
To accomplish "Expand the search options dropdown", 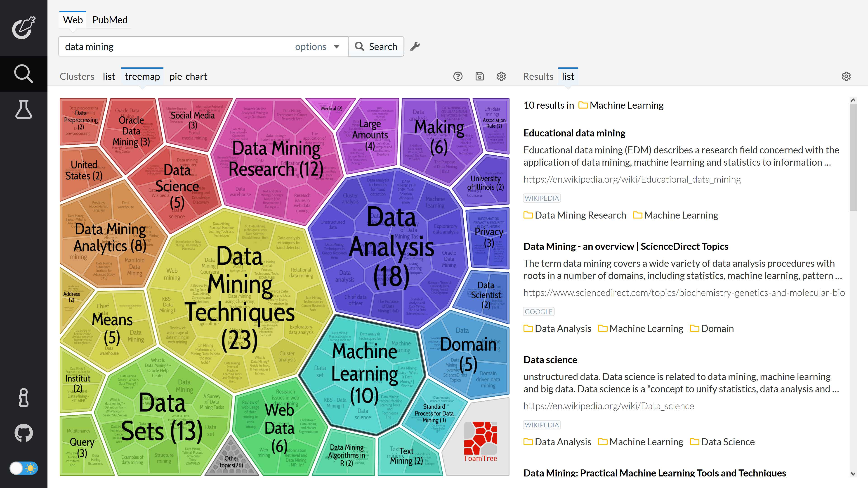I will (317, 47).
